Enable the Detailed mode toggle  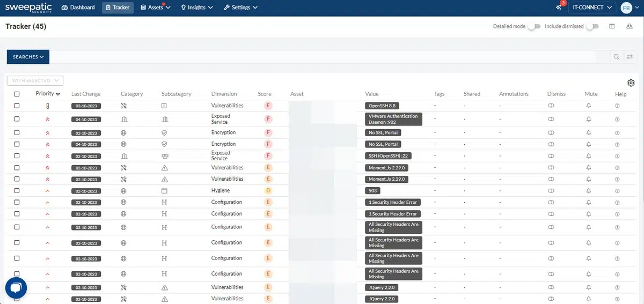pyautogui.click(x=533, y=26)
